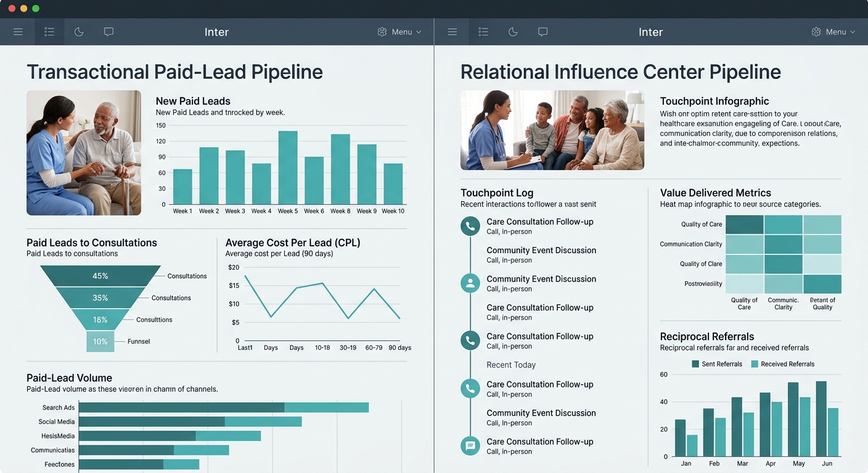Click the 'Feectones' channel label
Screen dimensions: 868x473
point(60,464)
